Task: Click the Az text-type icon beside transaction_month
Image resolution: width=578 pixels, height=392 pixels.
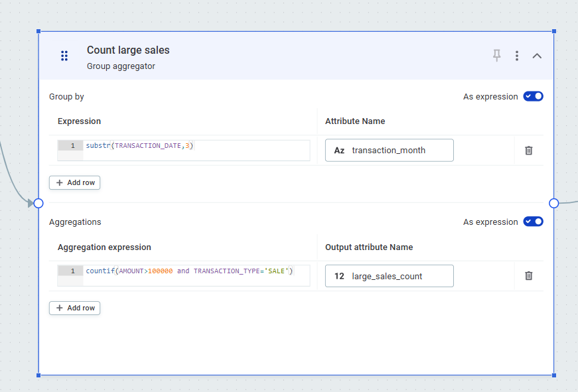Action: (339, 150)
